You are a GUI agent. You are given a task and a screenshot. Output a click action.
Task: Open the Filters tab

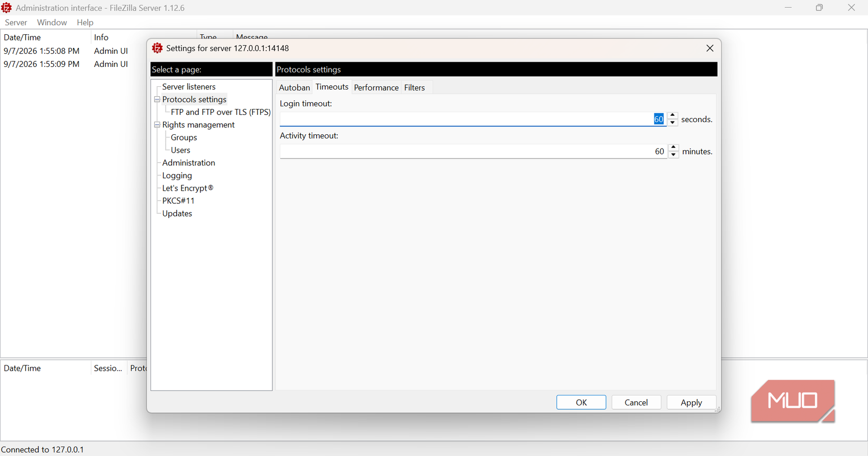coord(415,87)
